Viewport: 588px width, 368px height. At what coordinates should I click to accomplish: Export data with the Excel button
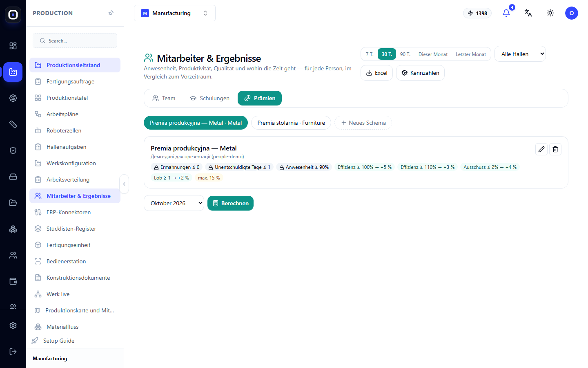pyautogui.click(x=376, y=73)
